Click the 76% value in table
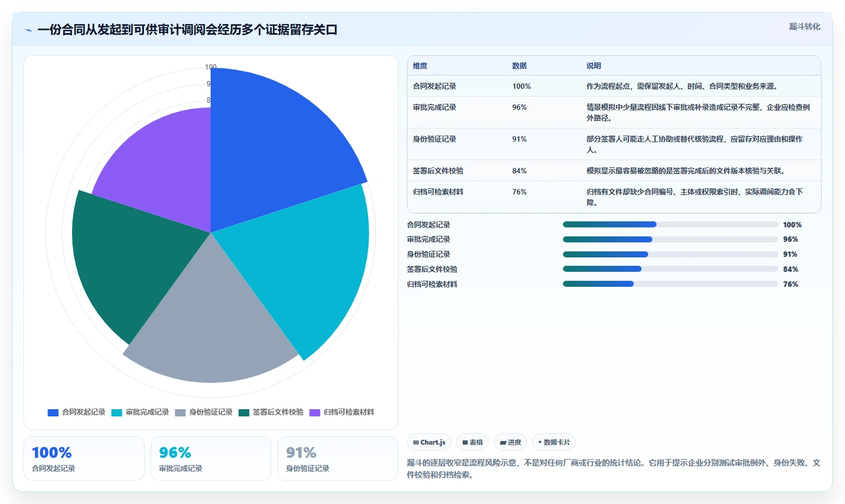Viewport: 845px width, 504px height. 519,191
